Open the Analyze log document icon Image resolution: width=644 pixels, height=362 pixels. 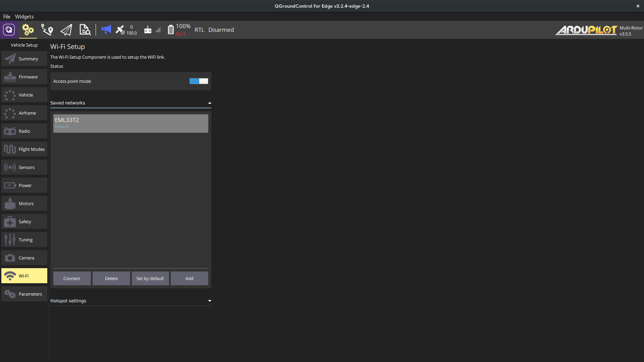pos(85,30)
